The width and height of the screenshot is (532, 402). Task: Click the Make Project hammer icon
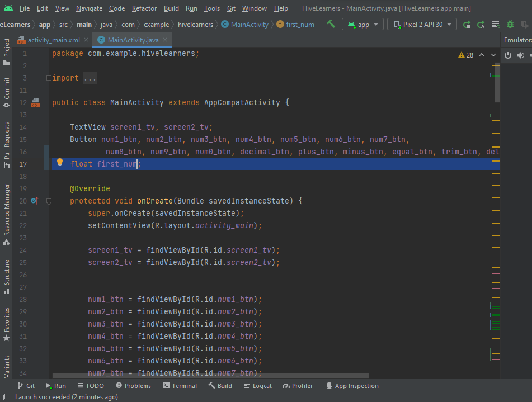point(331,24)
